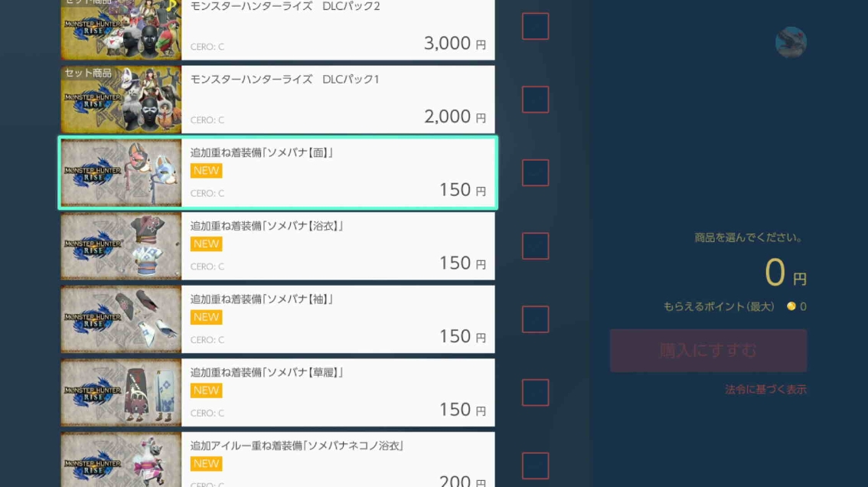Select the checkbox for ソメバナ【袖】
The height and width of the screenshot is (487, 868).
535,319
